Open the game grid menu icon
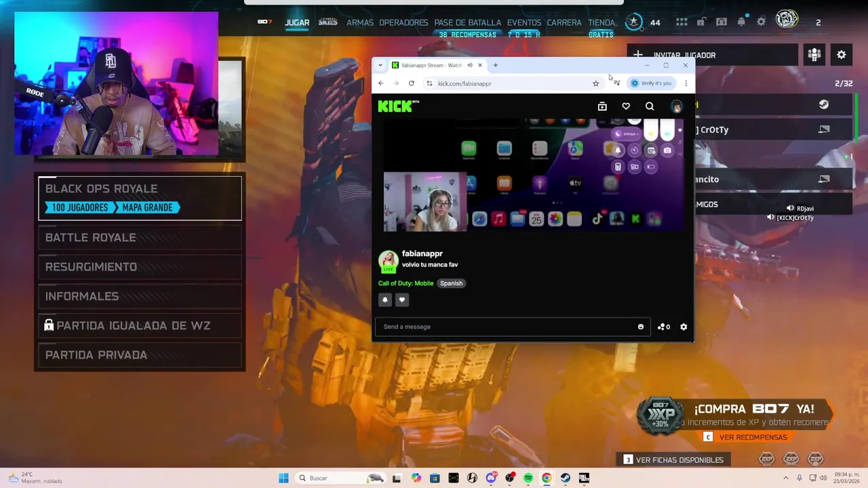The width and height of the screenshot is (868, 488). coord(682,22)
